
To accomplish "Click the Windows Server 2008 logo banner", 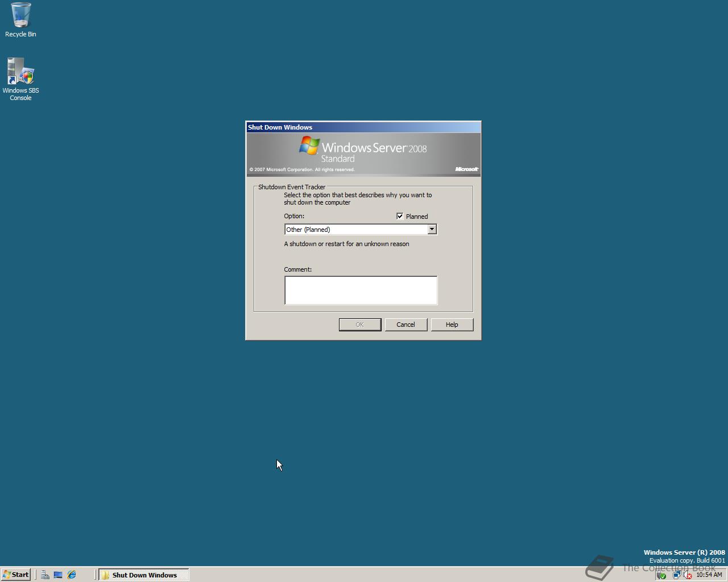I will point(363,155).
